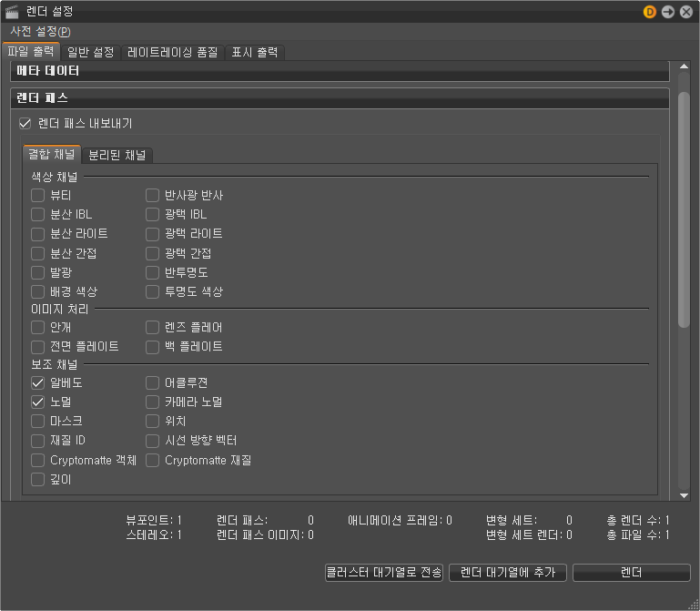The image size is (700, 611).
Task: Click the 렌더 패스 이미지: 0 text
Action: pos(265,535)
